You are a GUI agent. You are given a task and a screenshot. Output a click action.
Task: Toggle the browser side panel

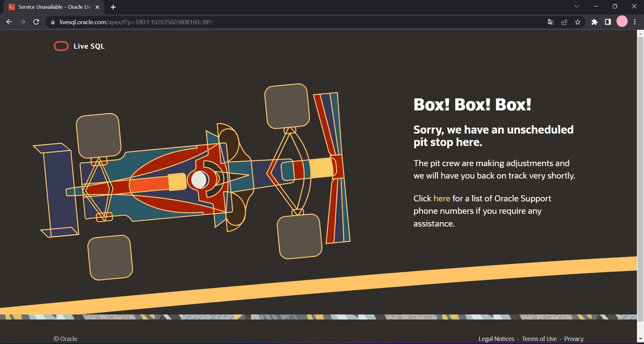click(608, 22)
